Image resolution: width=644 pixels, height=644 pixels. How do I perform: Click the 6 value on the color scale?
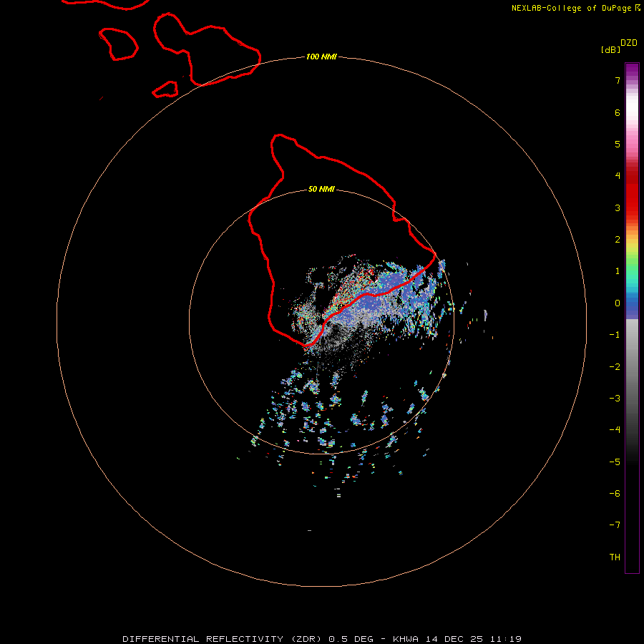click(618, 112)
